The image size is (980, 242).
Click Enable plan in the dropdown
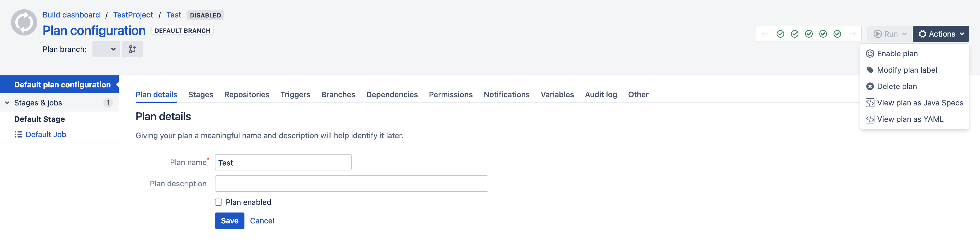pos(897,54)
